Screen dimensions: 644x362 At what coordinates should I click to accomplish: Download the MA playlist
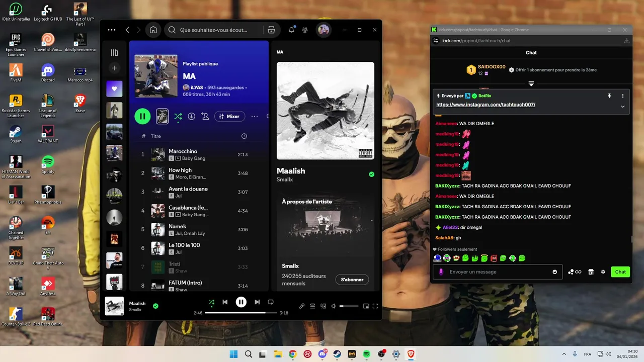pyautogui.click(x=191, y=116)
